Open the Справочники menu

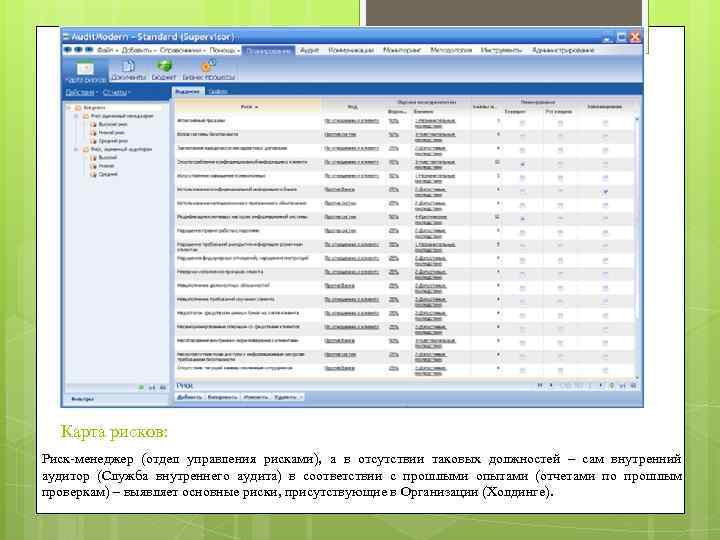coord(183,50)
